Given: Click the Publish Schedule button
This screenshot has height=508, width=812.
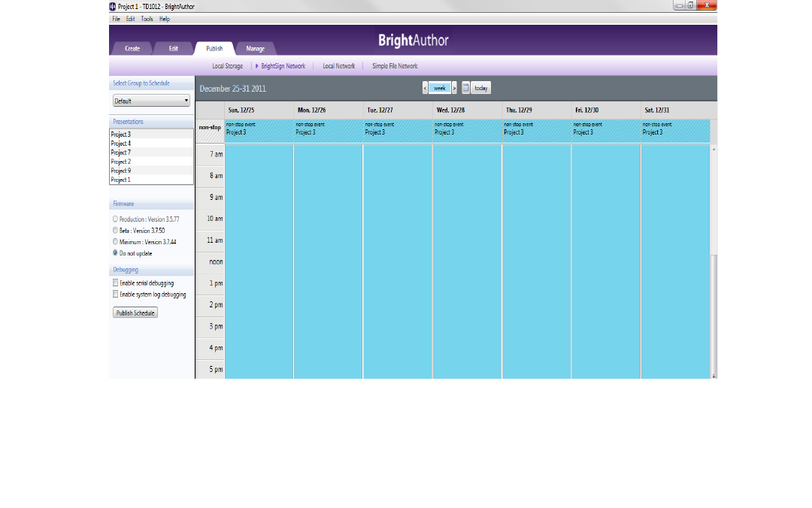Looking at the screenshot, I should (135, 313).
